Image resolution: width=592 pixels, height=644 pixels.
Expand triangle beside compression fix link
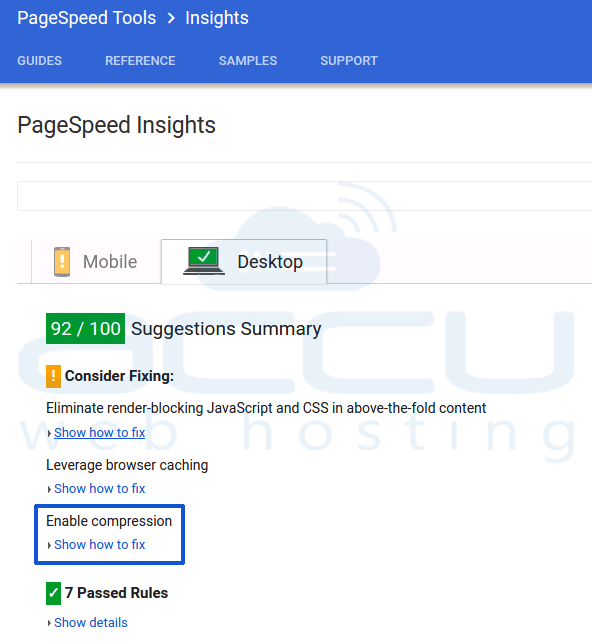click(49, 545)
